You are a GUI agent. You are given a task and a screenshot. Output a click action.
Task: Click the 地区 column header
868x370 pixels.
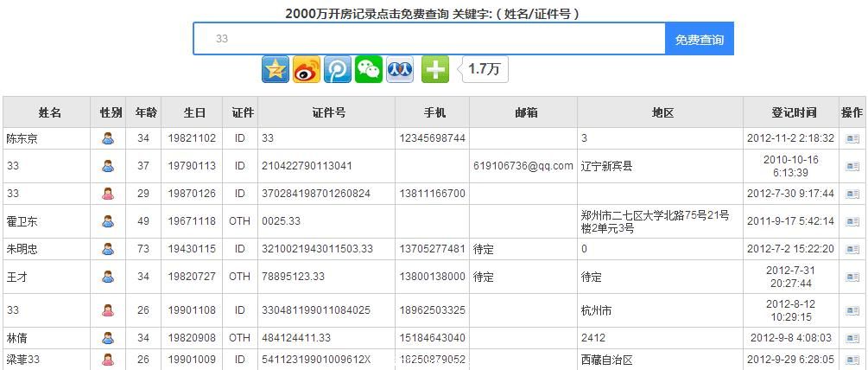pyautogui.click(x=662, y=112)
